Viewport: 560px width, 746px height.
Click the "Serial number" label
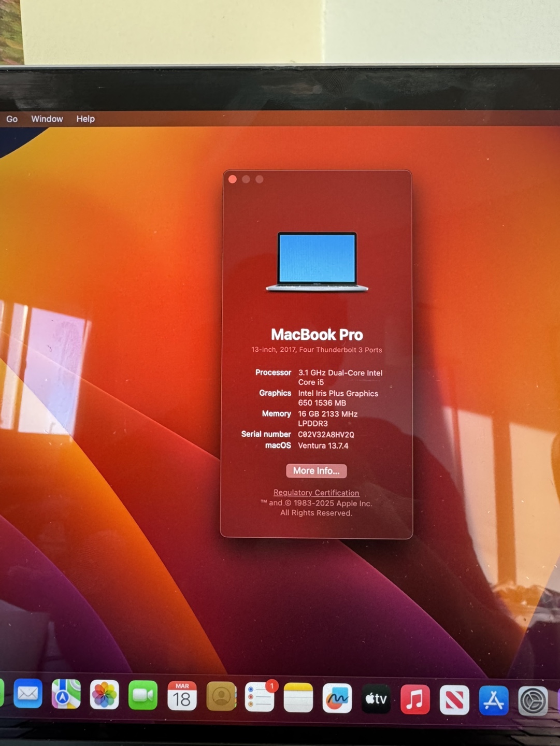tap(266, 434)
